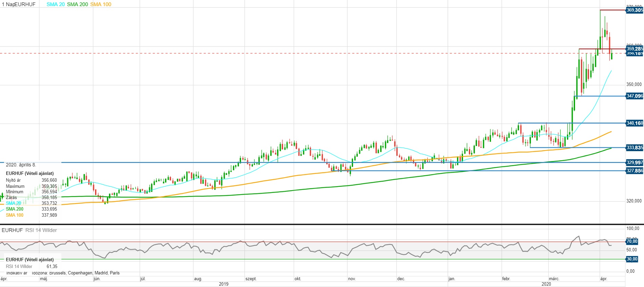The height and width of the screenshot is (287, 644).
Task: Click the 359,285 resistance price label
Action: (x=634, y=49)
